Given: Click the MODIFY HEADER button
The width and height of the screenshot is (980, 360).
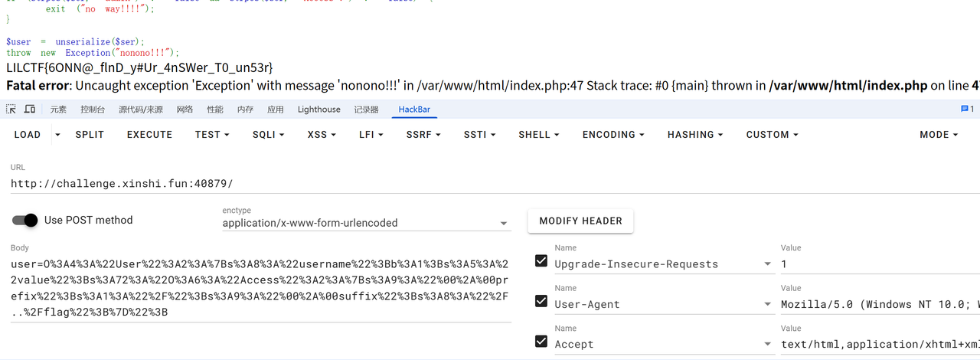Looking at the screenshot, I should click(580, 221).
